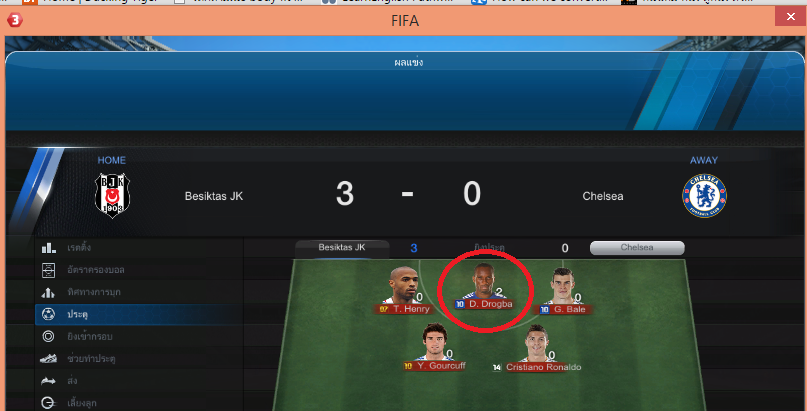Click the shots on target circle icon
Screen dimensions: 807x411
48,336
